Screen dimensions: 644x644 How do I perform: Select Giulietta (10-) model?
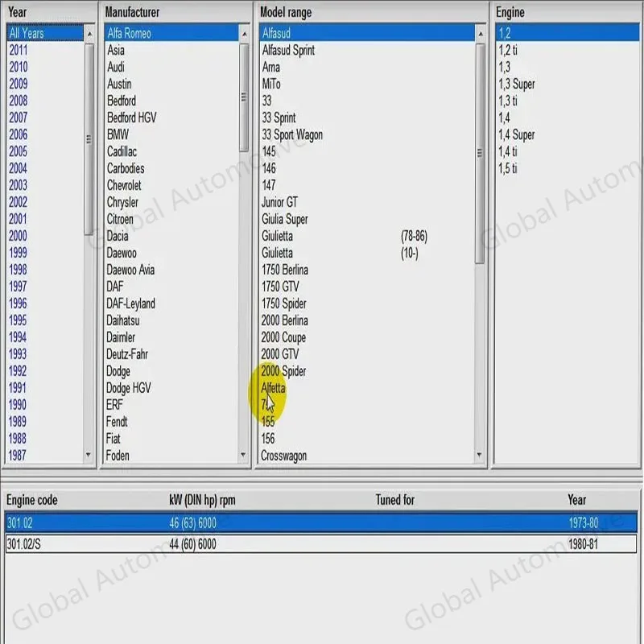pyautogui.click(x=340, y=253)
